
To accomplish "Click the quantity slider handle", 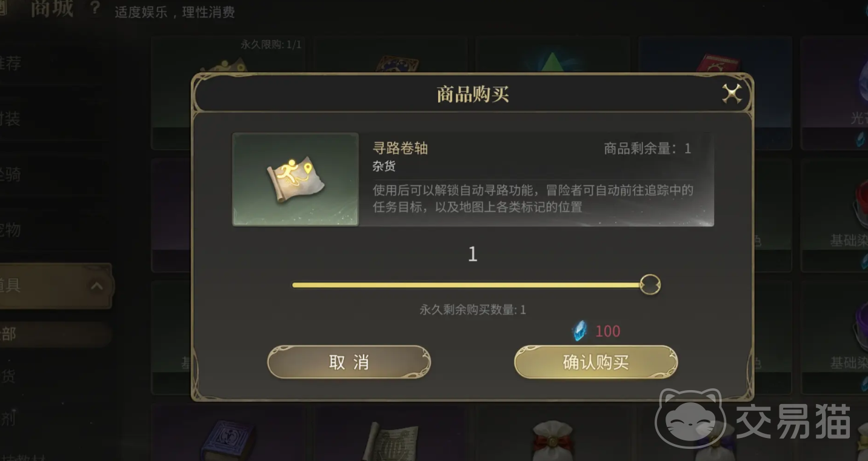I will [x=650, y=284].
